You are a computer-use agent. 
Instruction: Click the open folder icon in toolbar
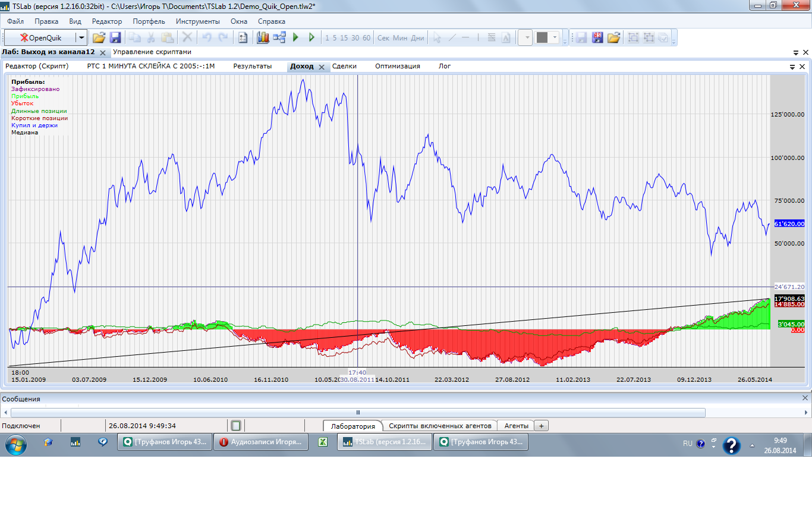point(99,37)
